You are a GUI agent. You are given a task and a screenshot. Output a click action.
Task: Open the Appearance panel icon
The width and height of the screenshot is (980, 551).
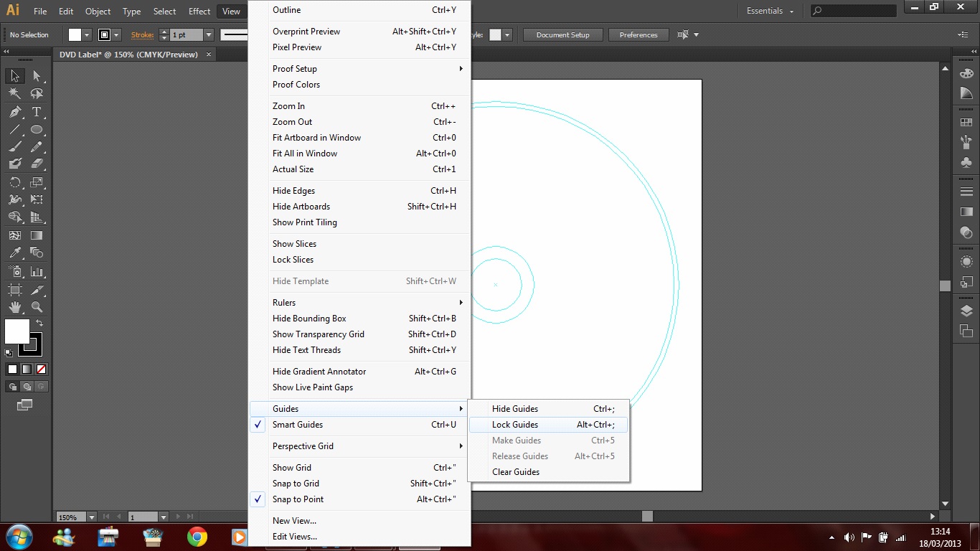click(966, 261)
